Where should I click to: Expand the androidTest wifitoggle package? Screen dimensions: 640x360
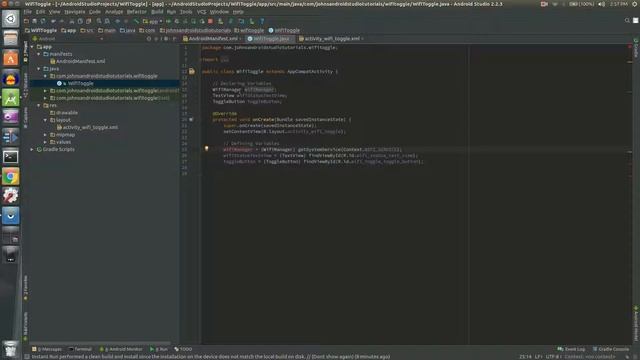pos(45,91)
